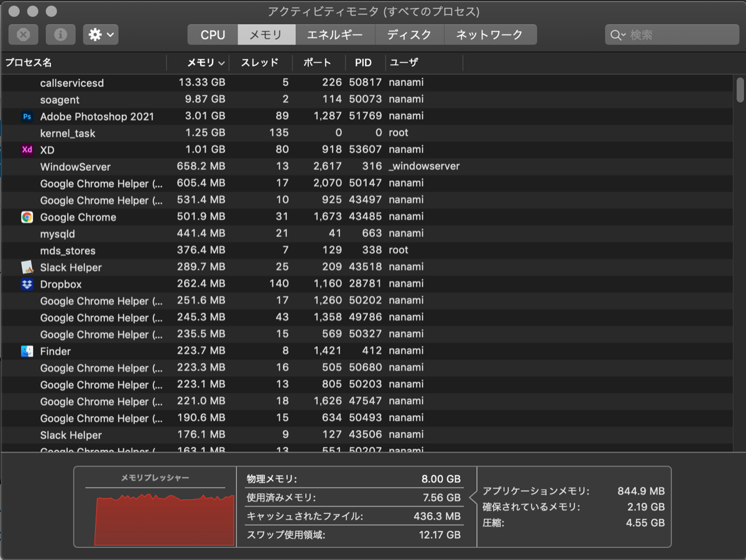
Task: Select Google Chrome Helper with 223.3 MB
Action: (x=367, y=368)
